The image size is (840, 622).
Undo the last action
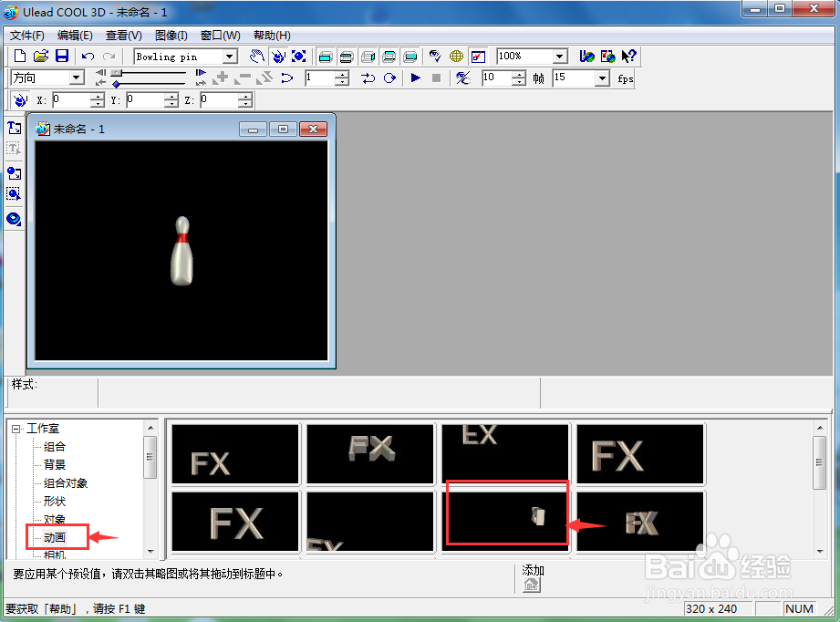(x=88, y=57)
